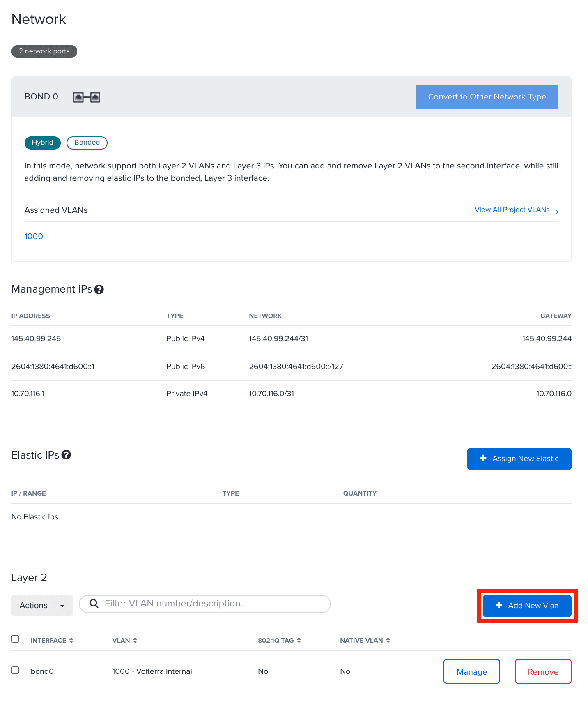
Task: Open View All Project VLANs link
Action: point(512,210)
